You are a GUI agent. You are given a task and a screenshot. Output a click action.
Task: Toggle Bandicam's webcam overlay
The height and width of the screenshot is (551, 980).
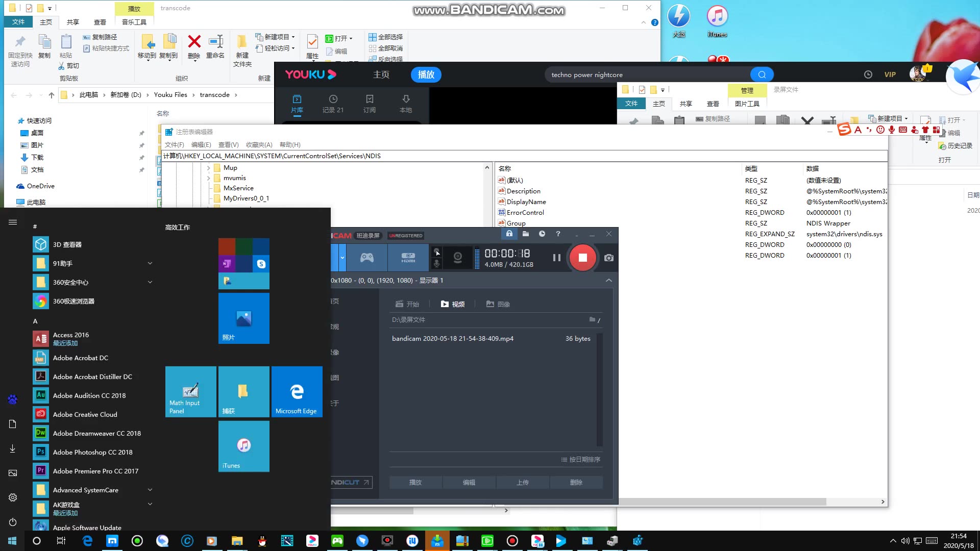(458, 258)
